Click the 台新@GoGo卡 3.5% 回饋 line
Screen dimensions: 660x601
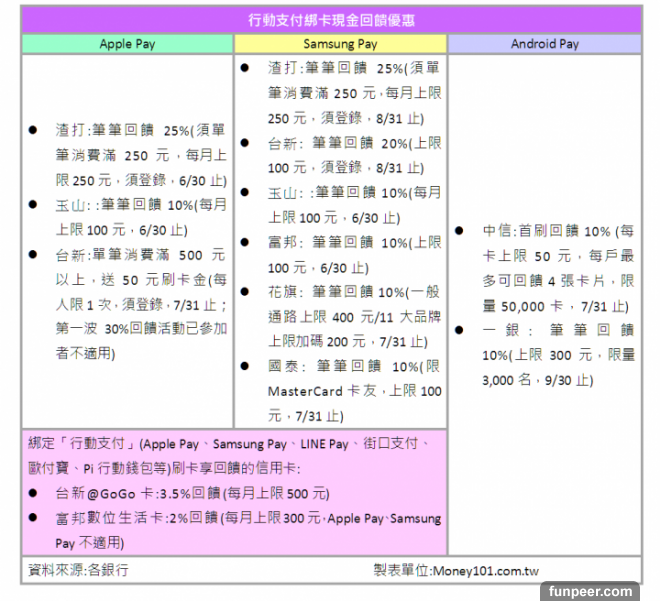coord(192,493)
